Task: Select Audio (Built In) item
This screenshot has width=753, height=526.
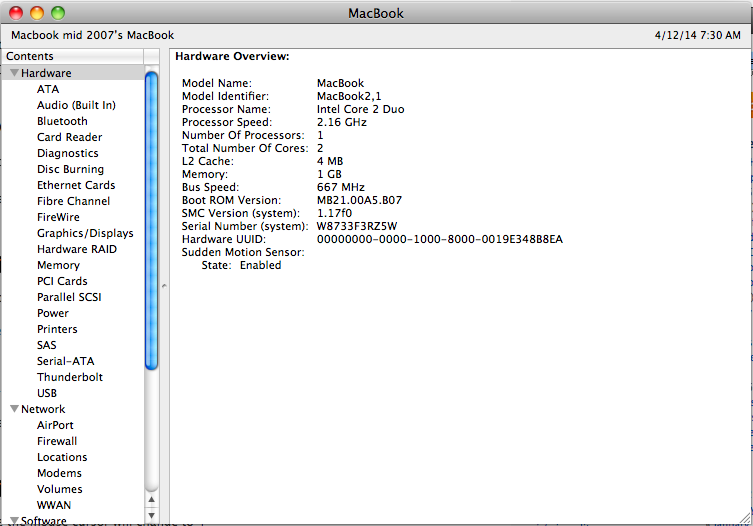Action: coord(76,105)
